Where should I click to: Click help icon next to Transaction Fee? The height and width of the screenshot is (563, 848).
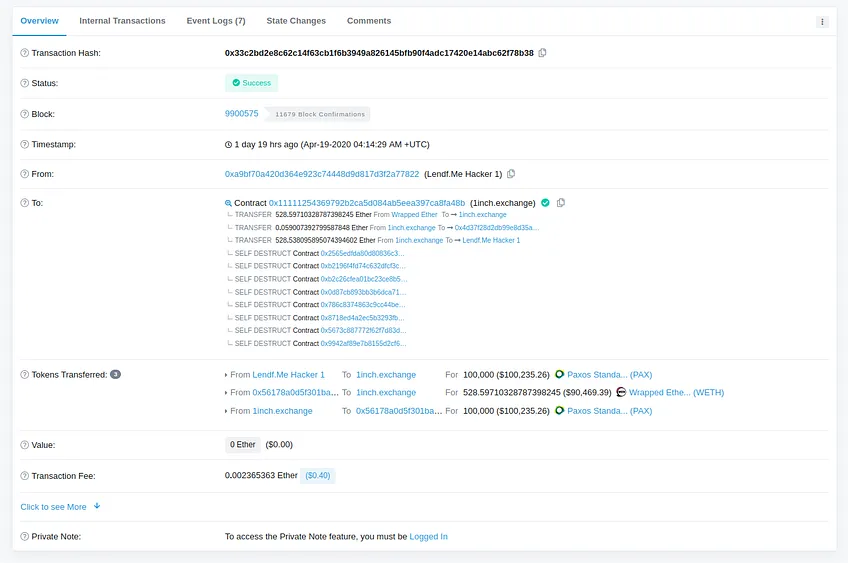pos(24,475)
